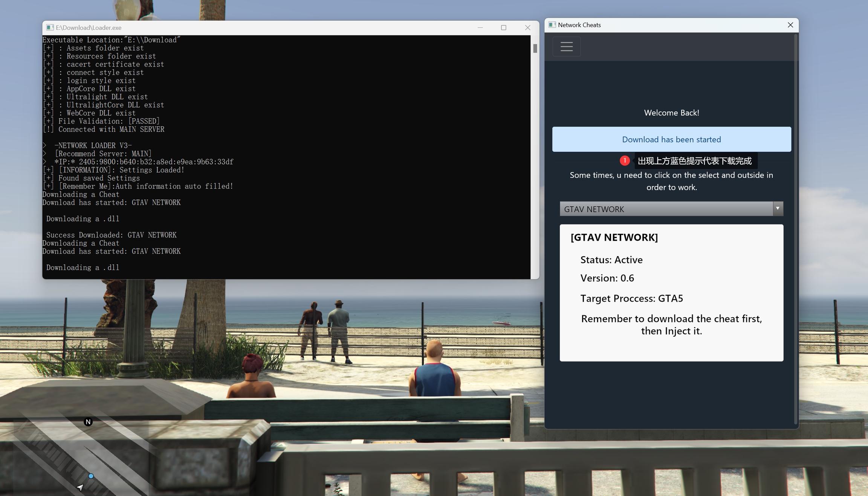Viewport: 868px width, 496px height.
Task: Open the hamburger menu in Network Cheats
Action: pos(566,47)
